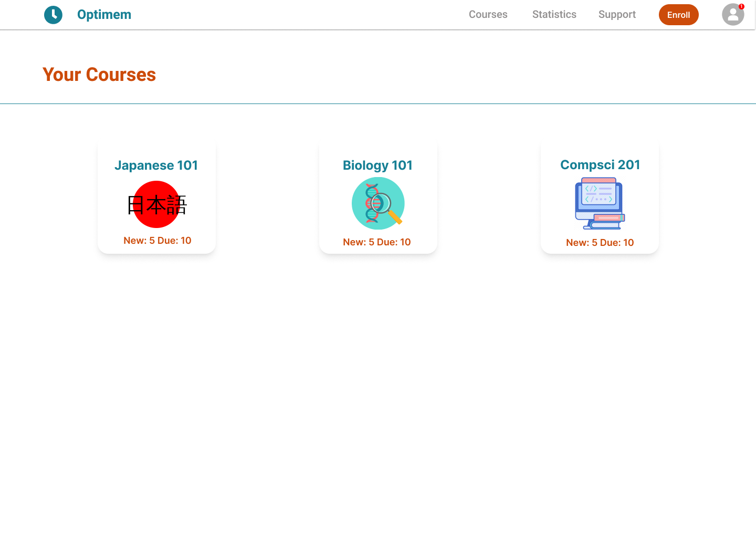Open Biology 101 by its title
Viewport: 756px width, 538px height.
pos(377,165)
